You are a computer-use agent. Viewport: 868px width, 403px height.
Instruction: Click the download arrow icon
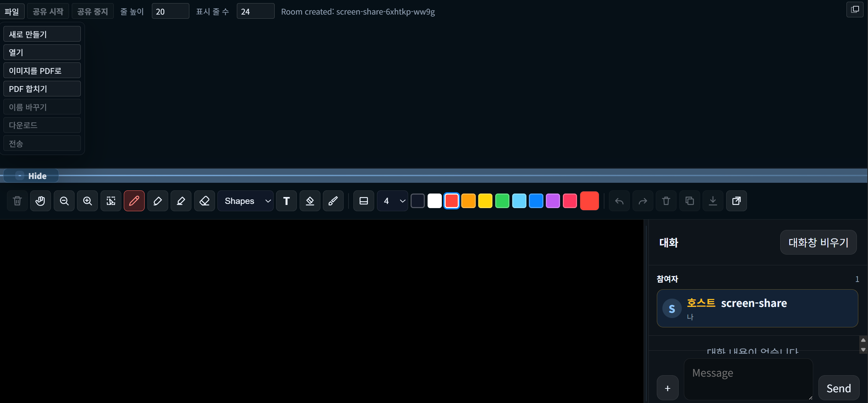[x=713, y=201]
